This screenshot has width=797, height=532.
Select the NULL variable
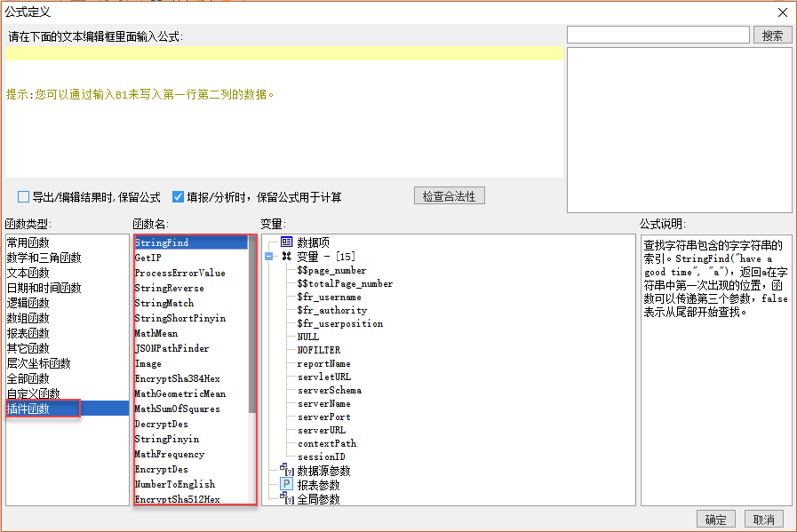click(x=308, y=337)
